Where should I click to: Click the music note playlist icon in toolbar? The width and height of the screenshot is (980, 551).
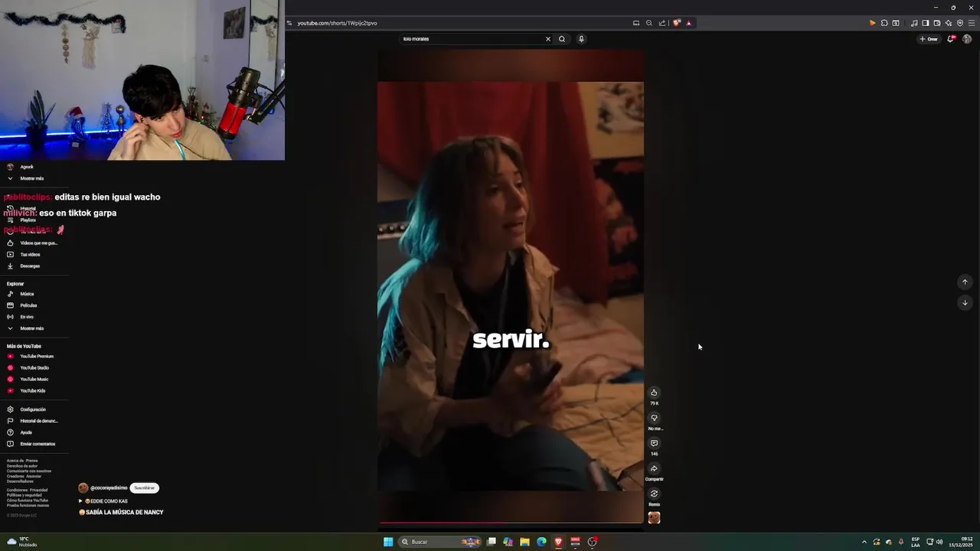(914, 23)
